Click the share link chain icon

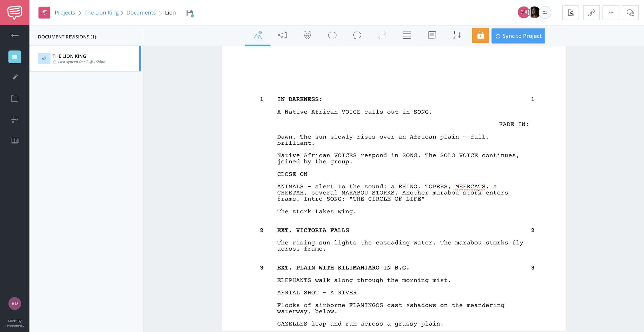591,13
